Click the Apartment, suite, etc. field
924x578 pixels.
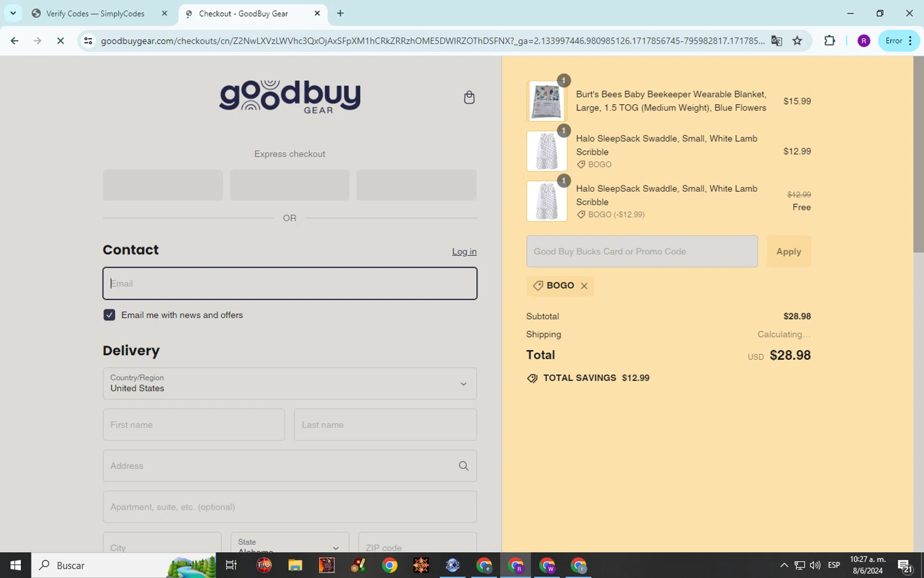pos(290,507)
